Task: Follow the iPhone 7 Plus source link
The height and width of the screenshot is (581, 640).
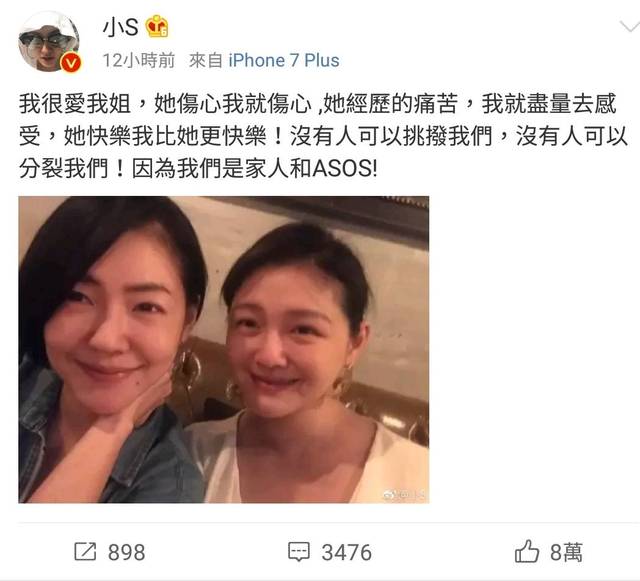Action: (284, 60)
